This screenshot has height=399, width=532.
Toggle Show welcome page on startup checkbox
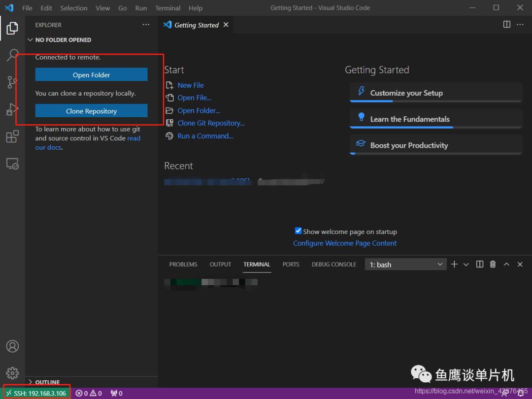[298, 231]
